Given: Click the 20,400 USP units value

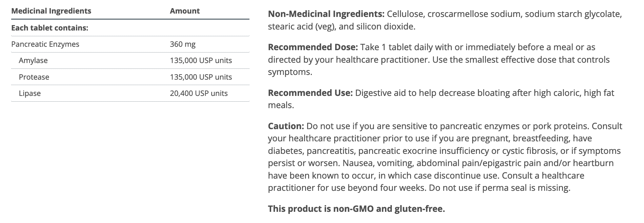Looking at the screenshot, I should [199, 93].
